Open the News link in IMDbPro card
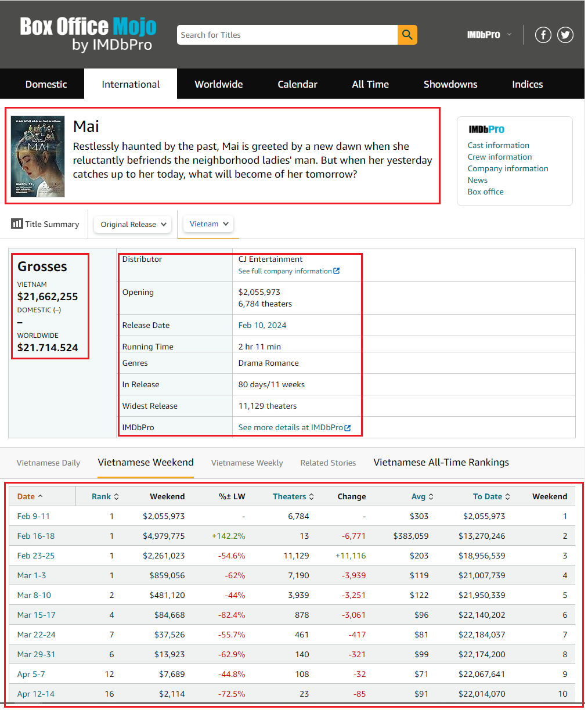Image resolution: width=588 pixels, height=710 pixels. click(x=478, y=180)
